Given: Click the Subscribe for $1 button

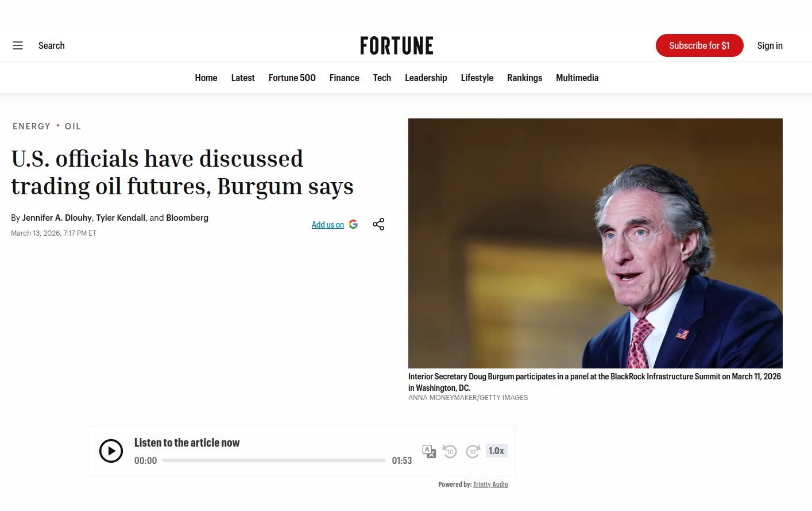Looking at the screenshot, I should click(699, 45).
